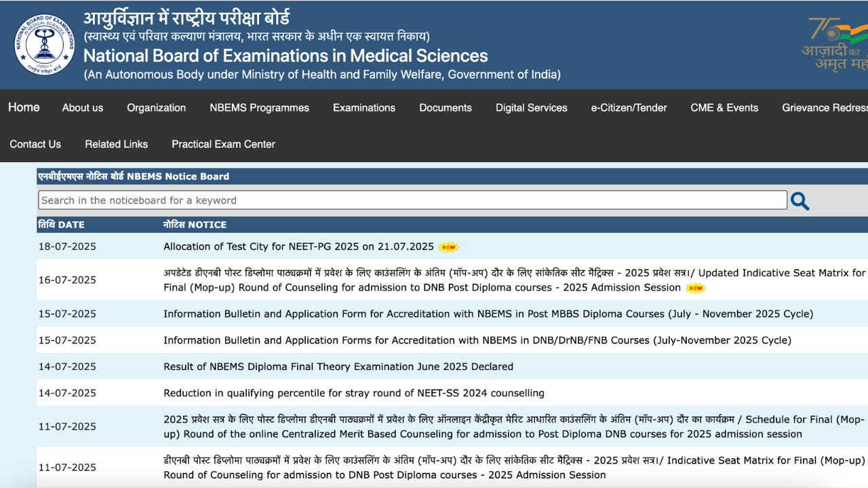Click the DATE column header
This screenshot has height=488, width=868.
pyautogui.click(x=62, y=224)
